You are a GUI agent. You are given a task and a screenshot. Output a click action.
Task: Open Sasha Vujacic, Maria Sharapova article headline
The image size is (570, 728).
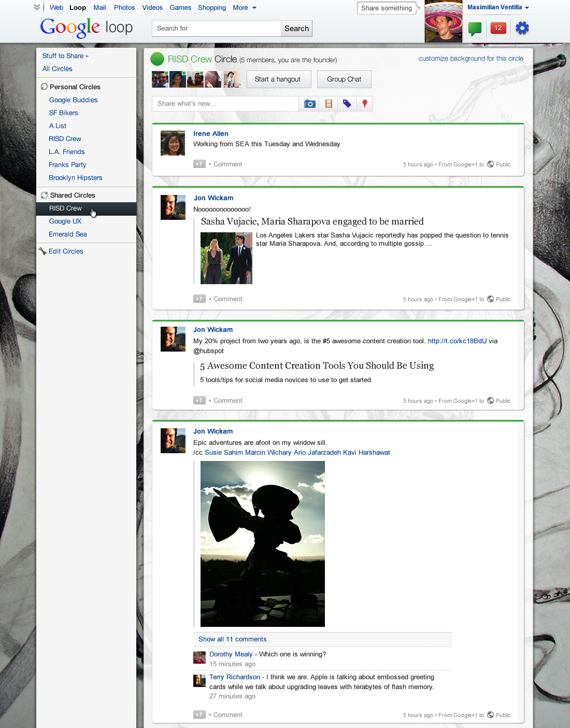312,221
